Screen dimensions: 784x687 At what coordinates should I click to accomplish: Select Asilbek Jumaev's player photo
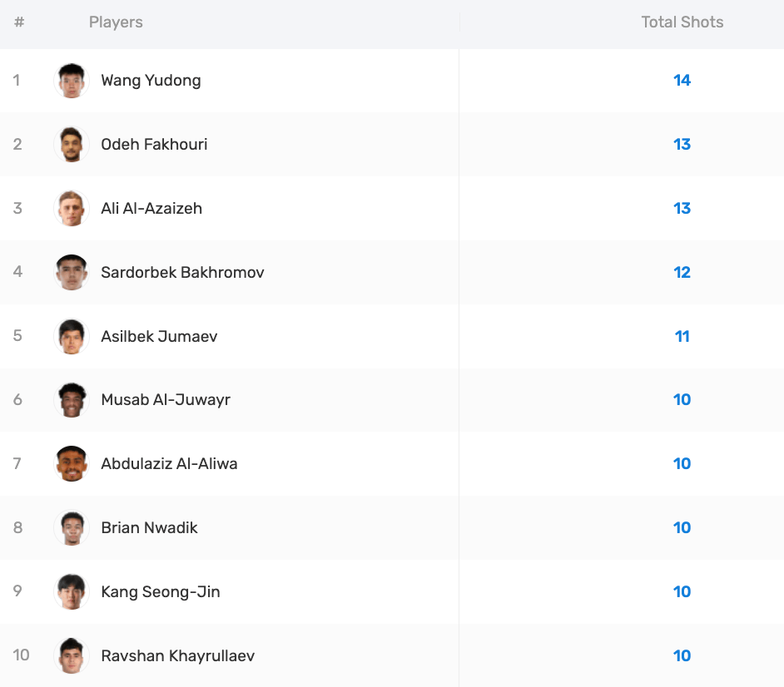pos(72,336)
